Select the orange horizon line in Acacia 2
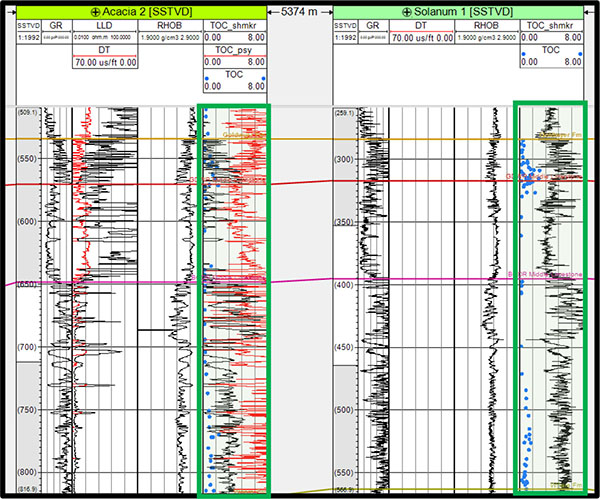Viewport: 600px width, 499px height. click(x=100, y=139)
